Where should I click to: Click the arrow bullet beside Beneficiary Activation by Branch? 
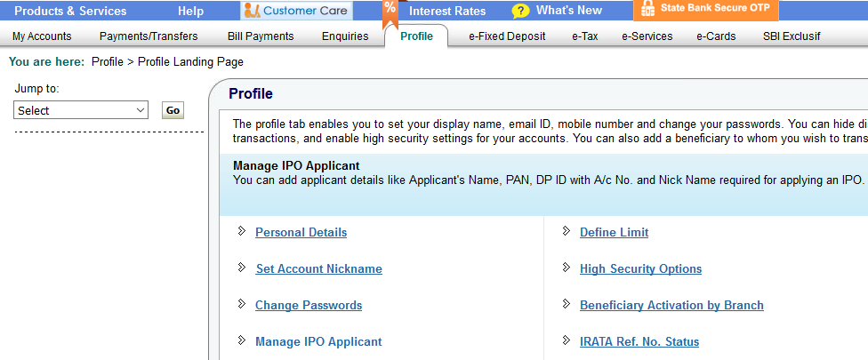(x=566, y=304)
